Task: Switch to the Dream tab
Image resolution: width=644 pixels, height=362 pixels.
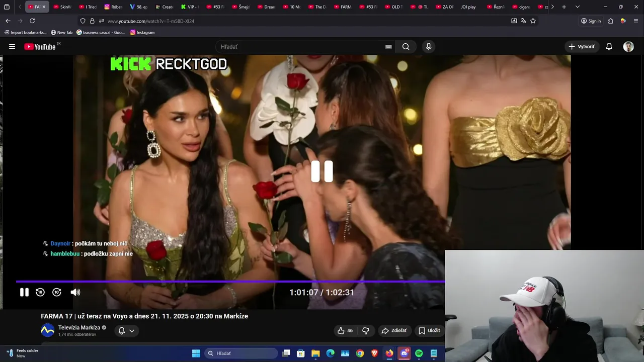Action: [x=266, y=7]
